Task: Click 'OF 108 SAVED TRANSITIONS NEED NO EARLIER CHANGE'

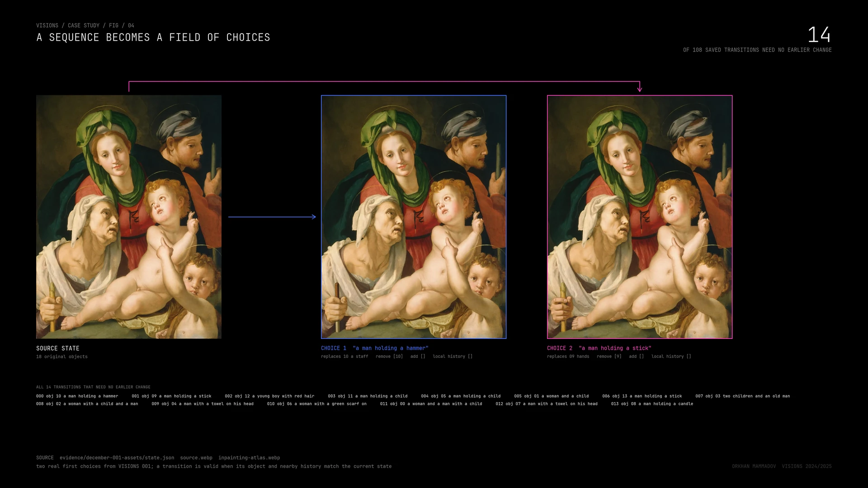Action: [757, 50]
